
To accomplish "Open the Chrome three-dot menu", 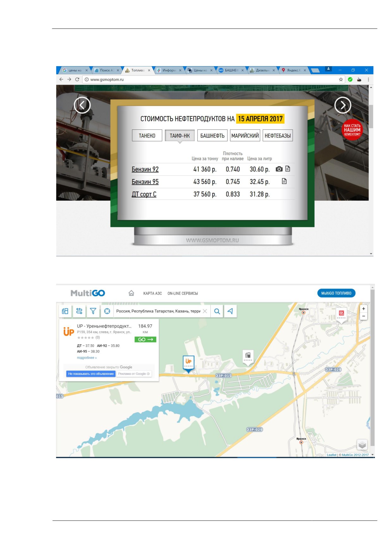I will click(x=368, y=79).
